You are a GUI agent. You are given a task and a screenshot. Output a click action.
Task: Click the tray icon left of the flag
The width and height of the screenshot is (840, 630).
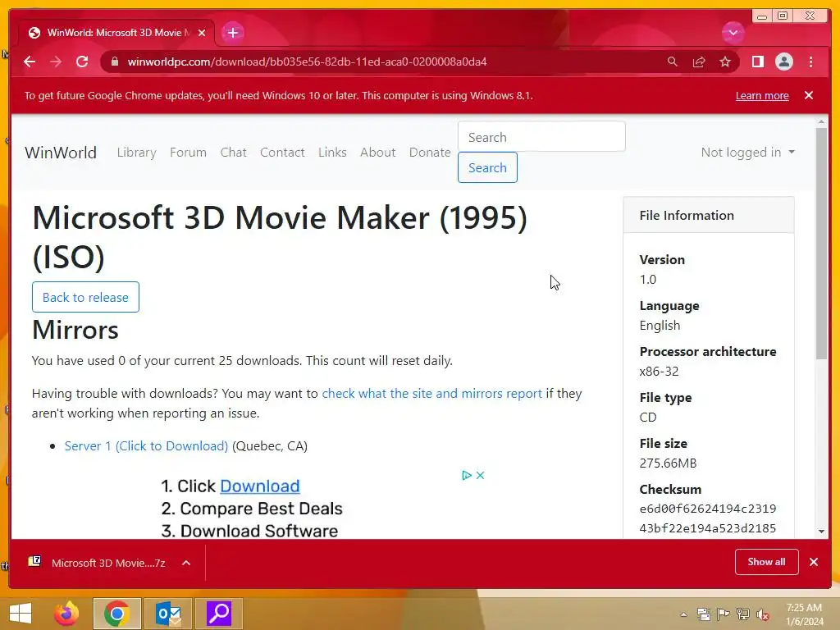point(703,614)
